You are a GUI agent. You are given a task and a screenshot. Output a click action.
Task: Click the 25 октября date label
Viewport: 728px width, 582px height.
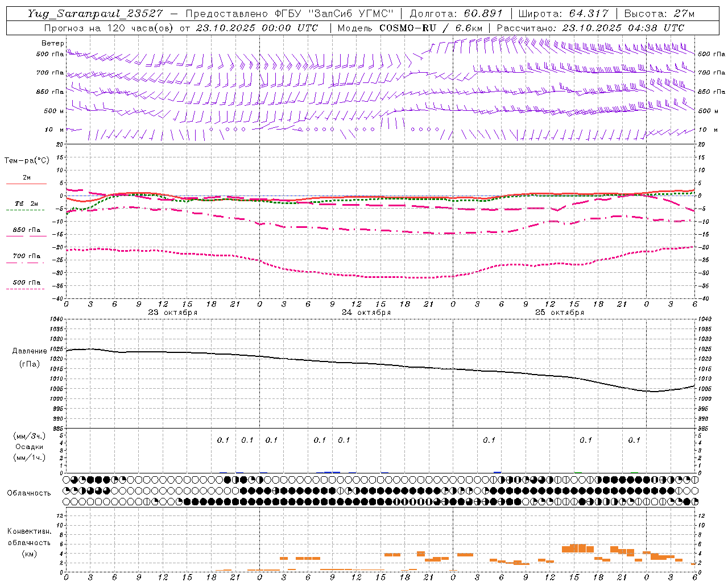[x=560, y=313]
